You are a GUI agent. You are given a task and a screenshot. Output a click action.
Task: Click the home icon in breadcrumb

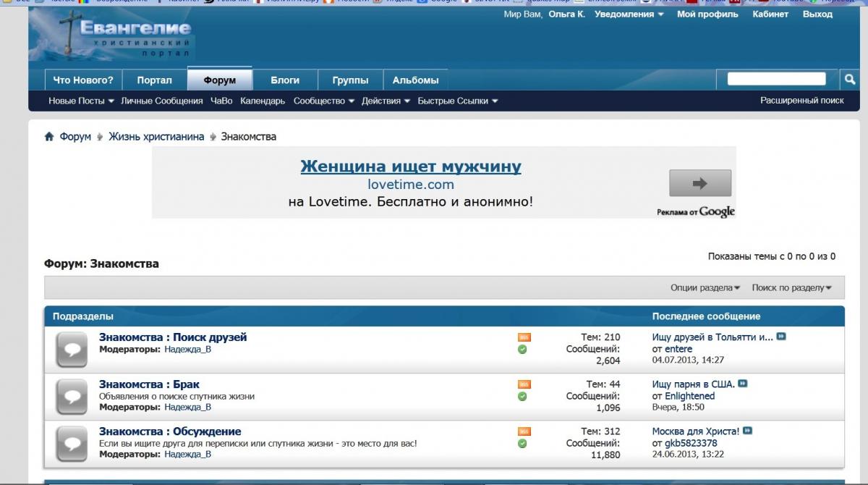coord(49,137)
